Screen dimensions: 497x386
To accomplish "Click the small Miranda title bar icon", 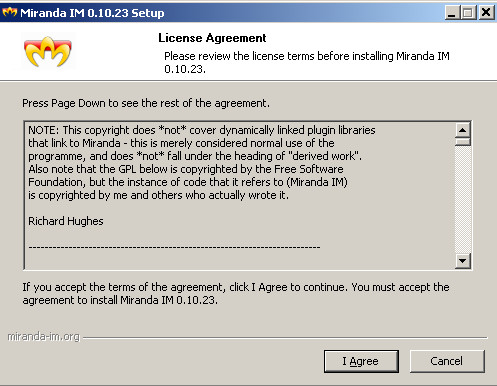I will pos(9,13).
